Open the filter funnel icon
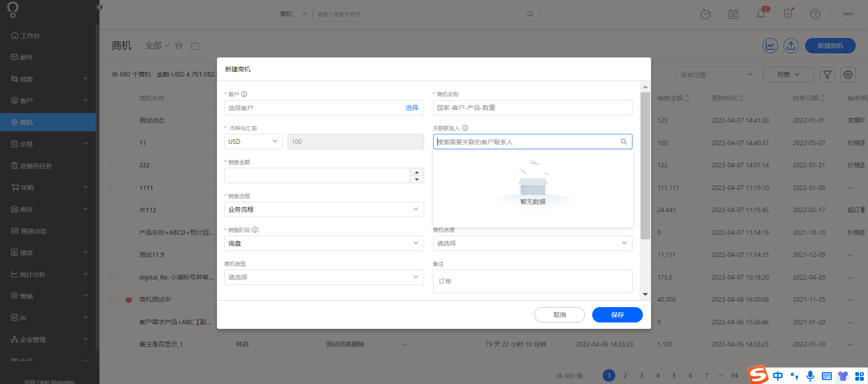 tap(827, 75)
